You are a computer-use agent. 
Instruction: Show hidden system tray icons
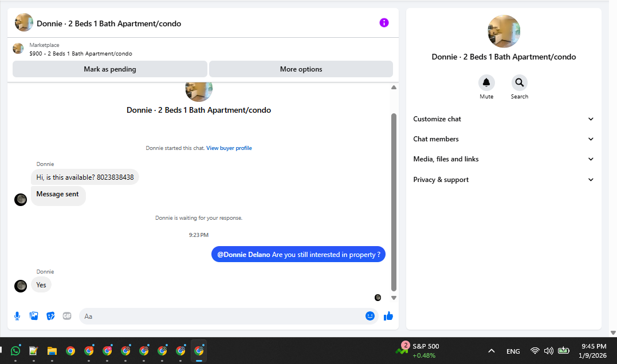click(492, 351)
